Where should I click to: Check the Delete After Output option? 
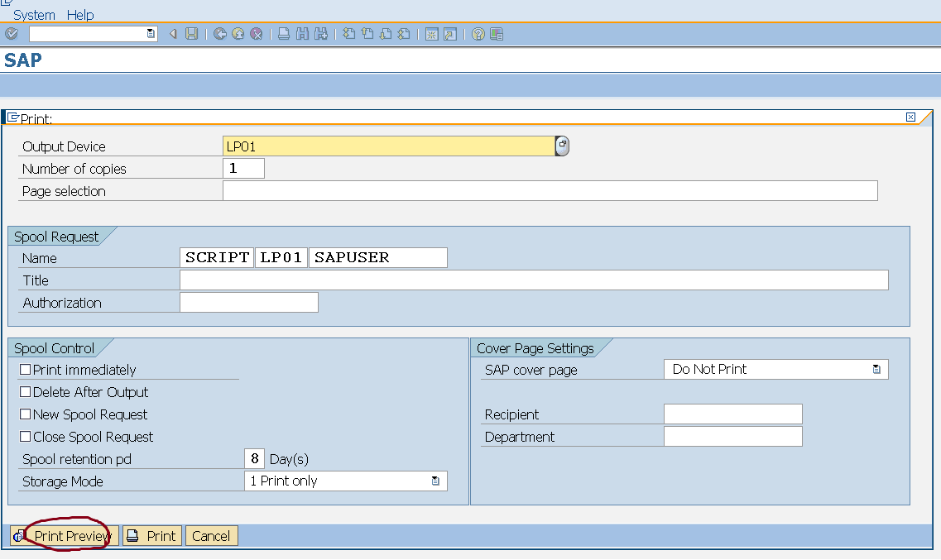coord(26,392)
